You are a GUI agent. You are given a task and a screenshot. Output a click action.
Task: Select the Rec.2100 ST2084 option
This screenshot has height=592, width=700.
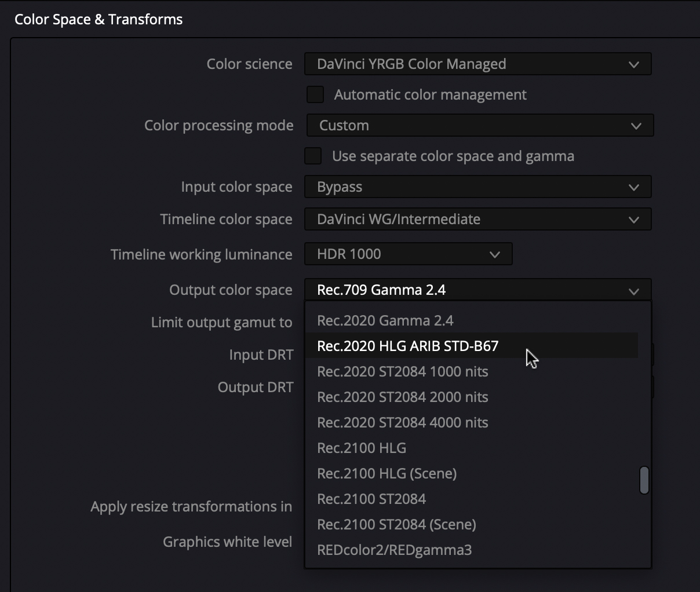[x=471, y=499]
